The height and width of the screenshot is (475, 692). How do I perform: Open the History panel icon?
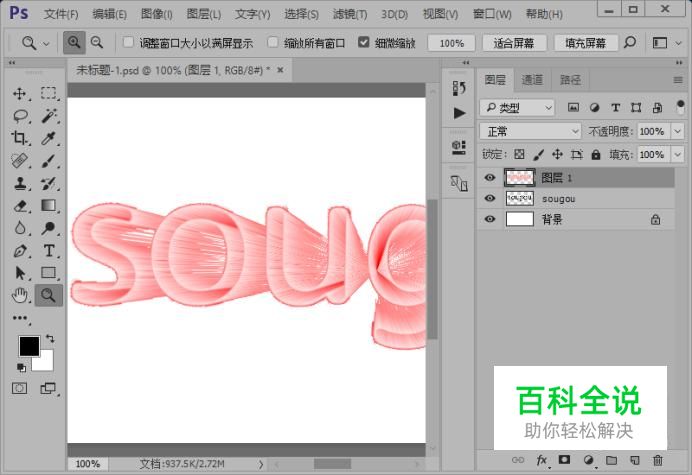[x=459, y=88]
